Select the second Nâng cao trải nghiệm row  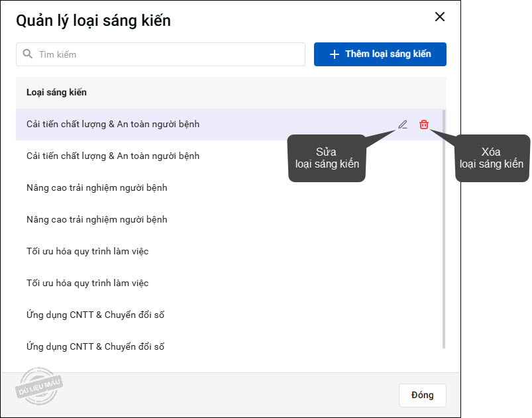(97, 220)
